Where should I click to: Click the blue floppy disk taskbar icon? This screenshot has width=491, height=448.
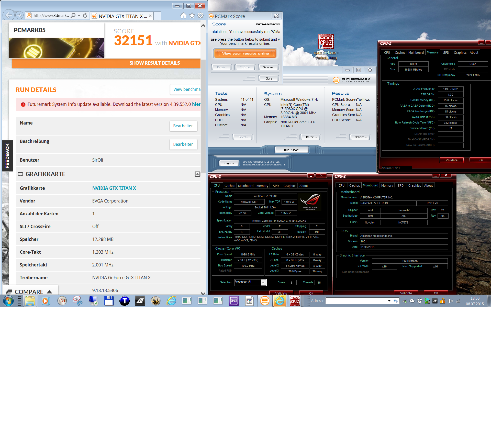(109, 301)
